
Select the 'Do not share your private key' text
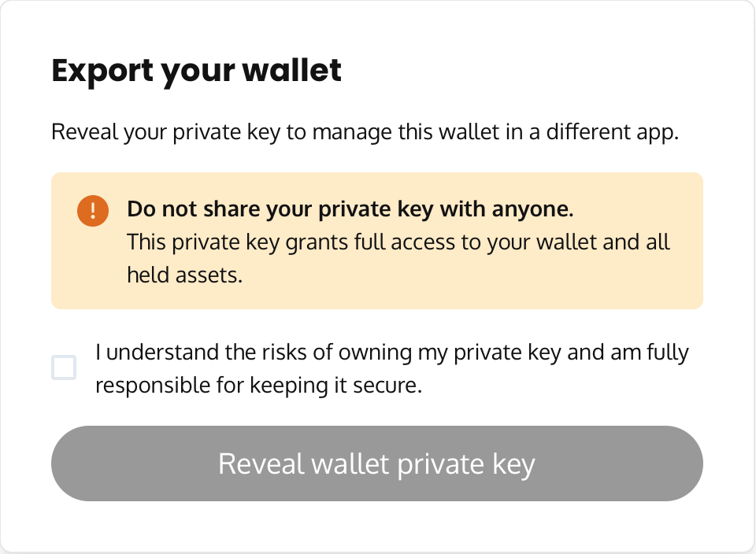351,209
